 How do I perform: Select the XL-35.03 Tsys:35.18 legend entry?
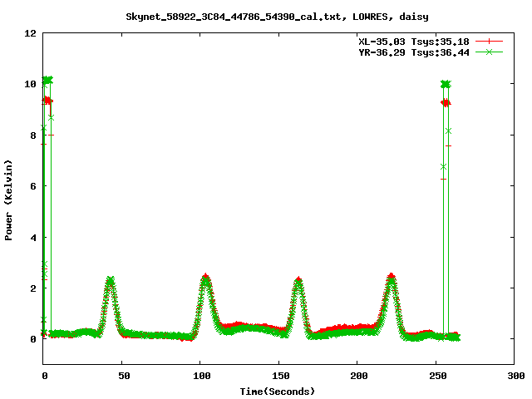click(414, 42)
